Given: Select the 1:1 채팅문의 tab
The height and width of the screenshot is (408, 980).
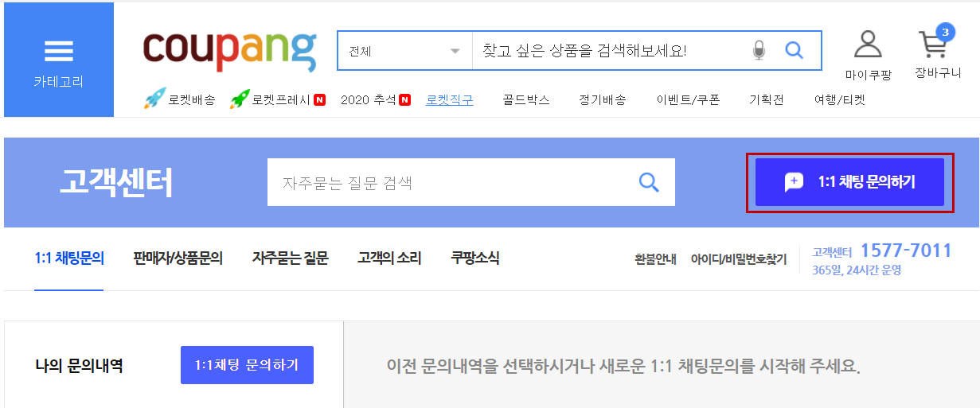Looking at the screenshot, I should [x=69, y=258].
